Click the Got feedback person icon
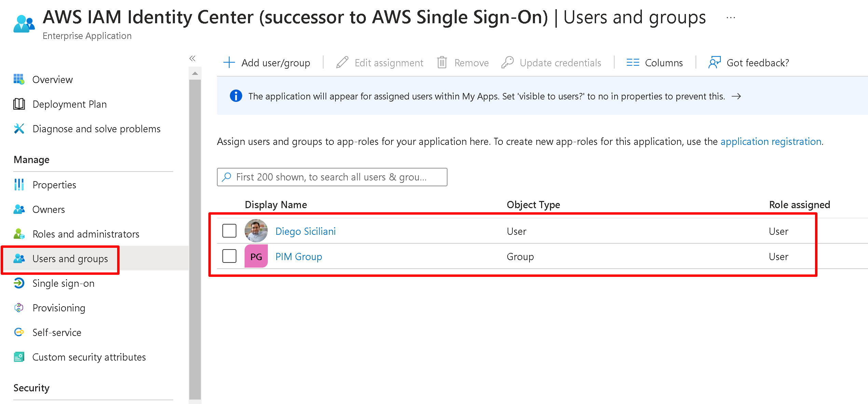The height and width of the screenshot is (404, 868). point(714,63)
